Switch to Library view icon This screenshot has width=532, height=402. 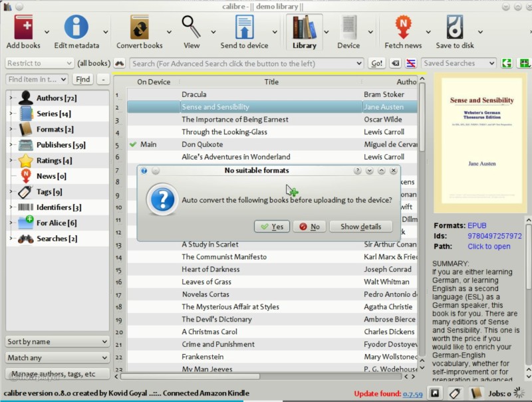(305, 27)
